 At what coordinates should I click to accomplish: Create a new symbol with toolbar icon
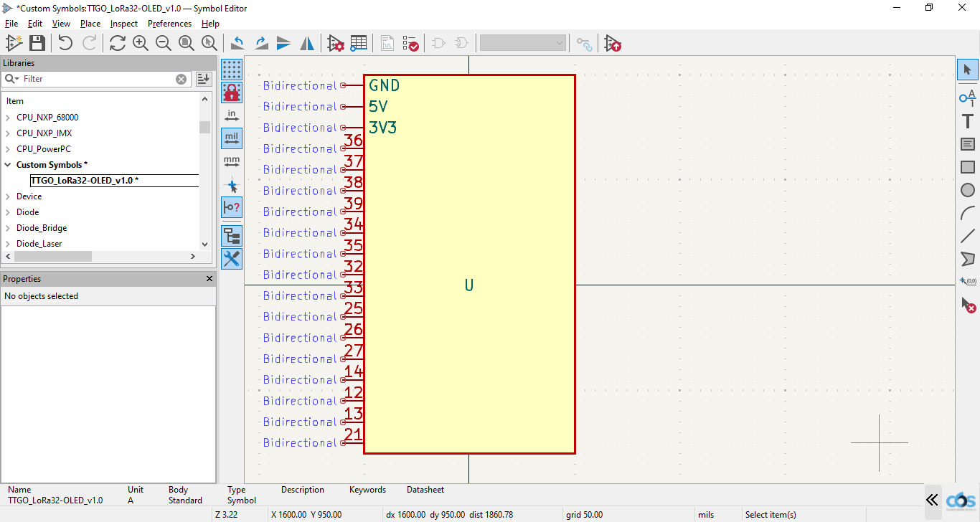pyautogui.click(x=14, y=43)
